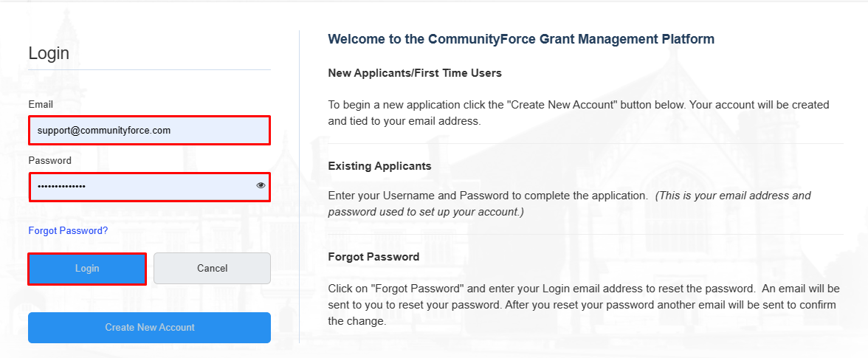Click the Email field label

[41, 105]
